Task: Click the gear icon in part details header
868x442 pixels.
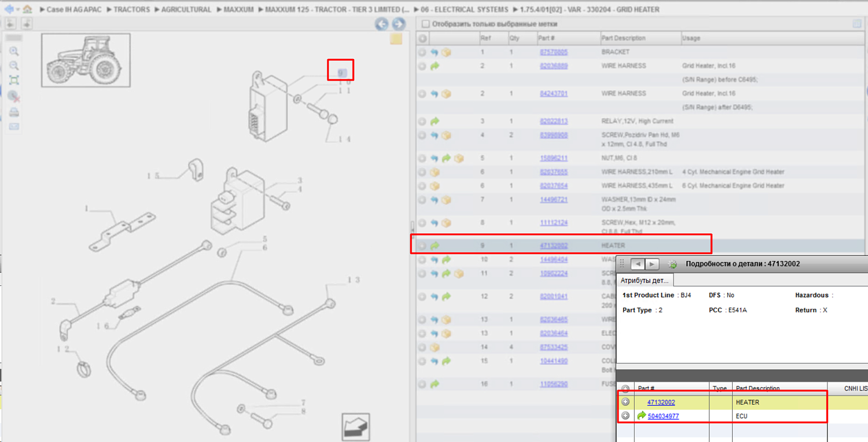Action: point(672,264)
